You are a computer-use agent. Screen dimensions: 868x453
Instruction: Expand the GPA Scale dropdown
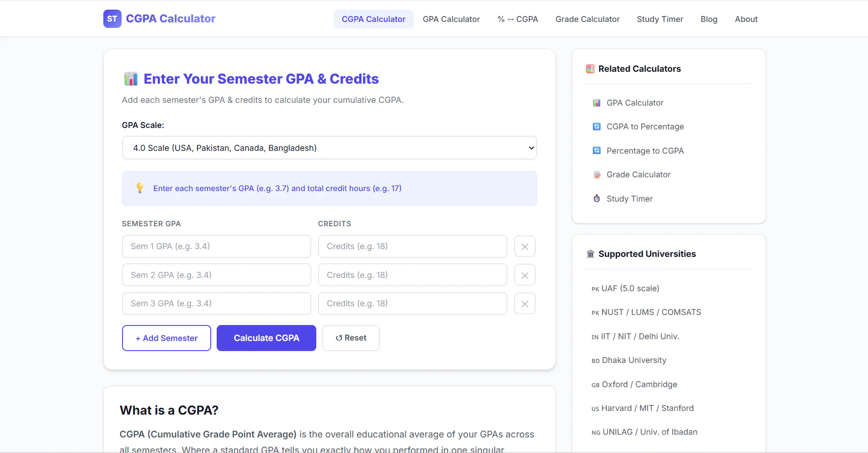[x=329, y=148]
